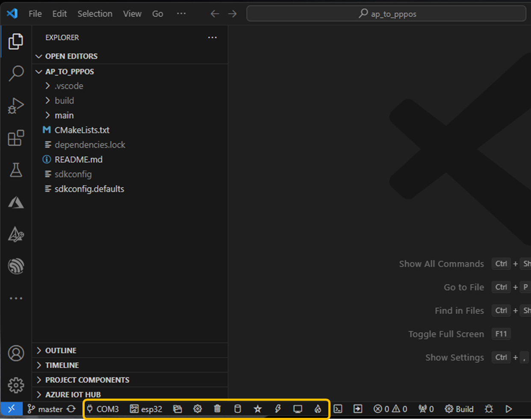Change the esp32 device target
The width and height of the screenshot is (531, 420).
tap(146, 409)
